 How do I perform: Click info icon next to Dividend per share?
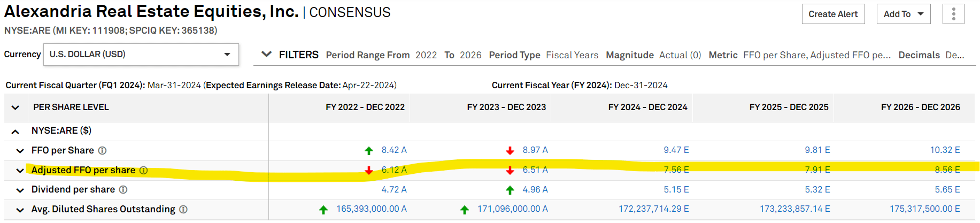click(x=123, y=190)
